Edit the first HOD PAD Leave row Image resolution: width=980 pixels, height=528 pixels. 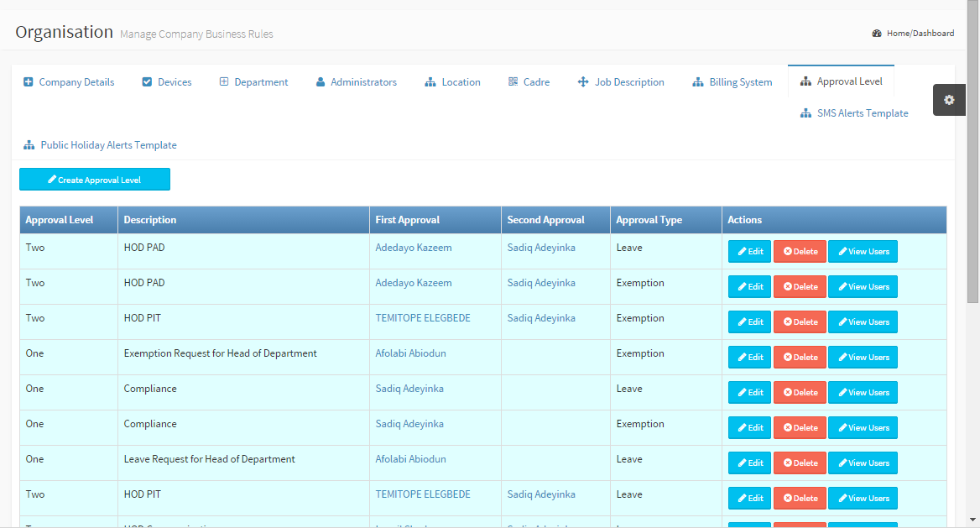point(749,252)
